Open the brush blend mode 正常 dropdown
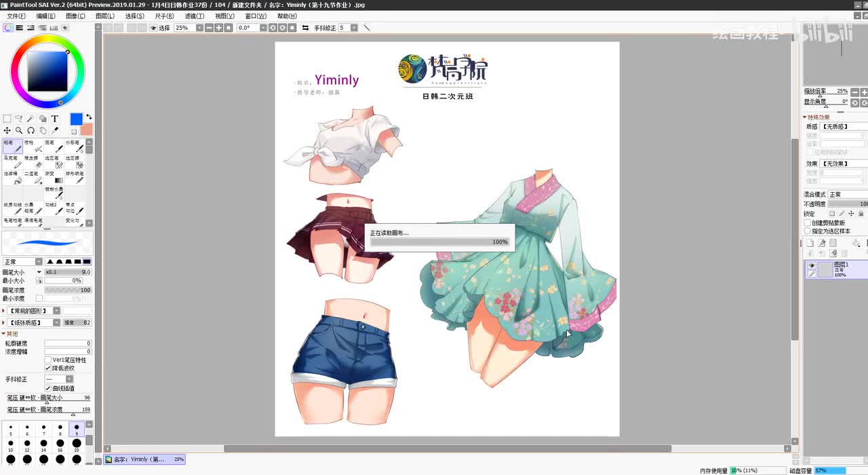 point(39,262)
